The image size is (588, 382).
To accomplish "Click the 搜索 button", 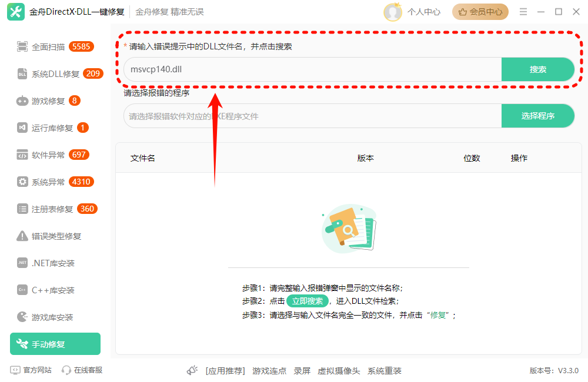I will pyautogui.click(x=538, y=69).
